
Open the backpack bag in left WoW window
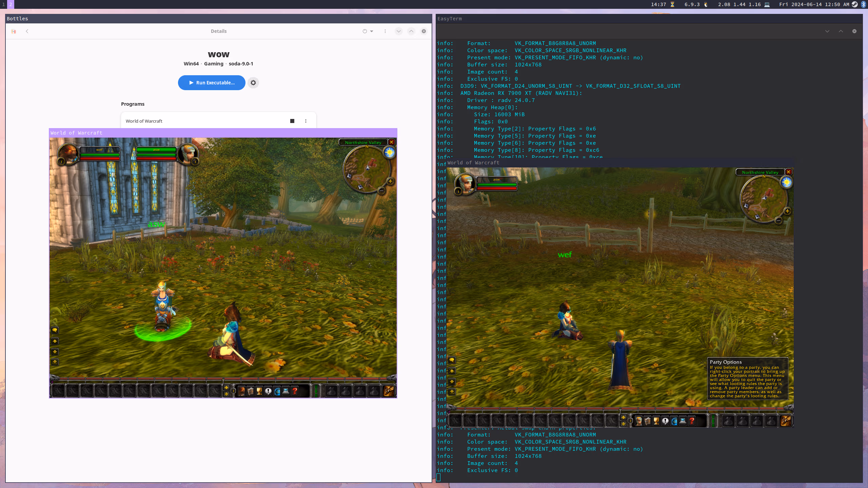(389, 391)
